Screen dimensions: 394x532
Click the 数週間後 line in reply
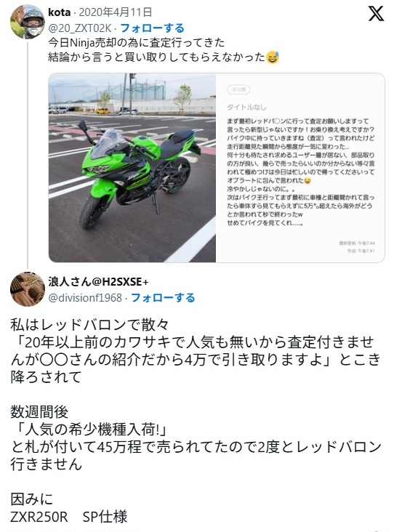(39, 412)
